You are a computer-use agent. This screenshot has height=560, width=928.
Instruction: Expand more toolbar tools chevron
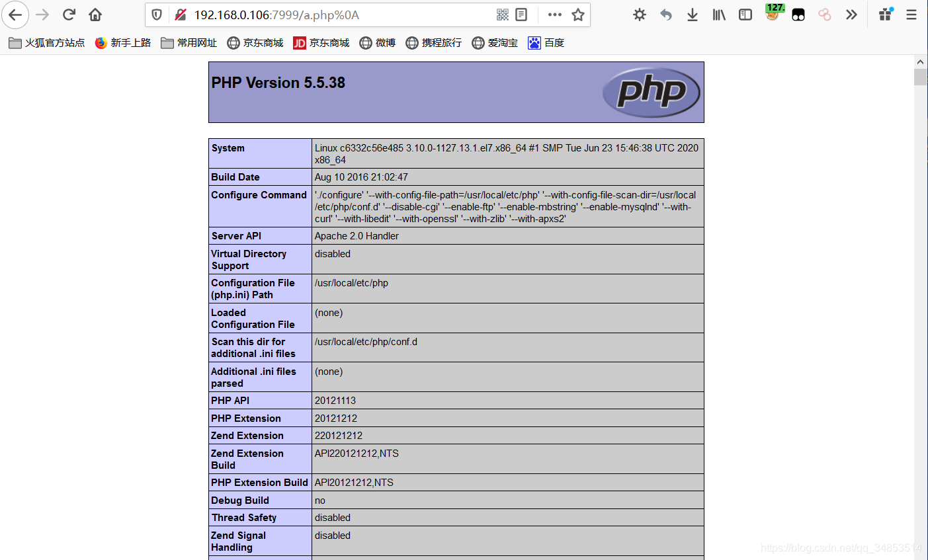851,15
